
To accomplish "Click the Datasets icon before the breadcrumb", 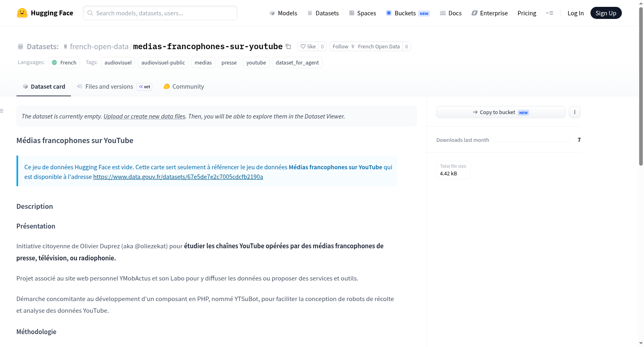I will click(x=21, y=46).
